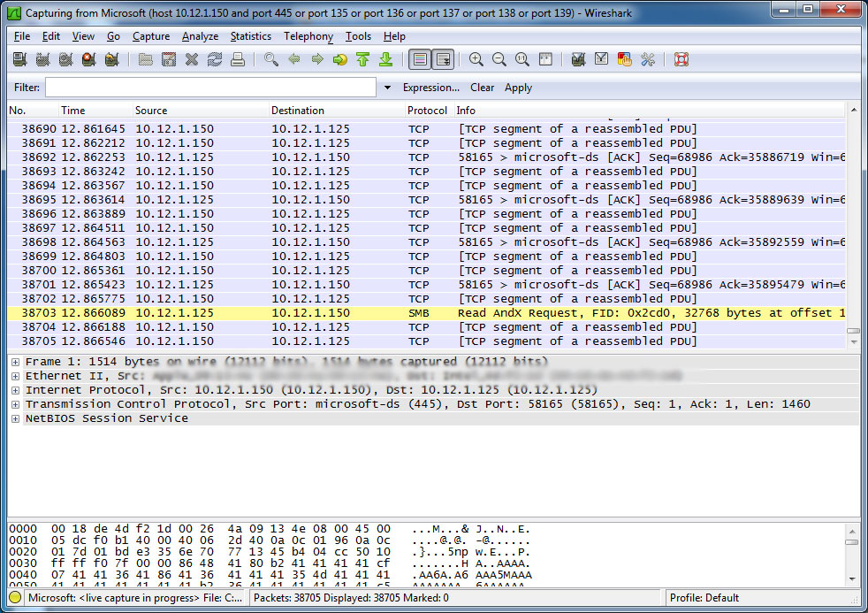
Task: Jump to the last packet
Action: [x=386, y=59]
